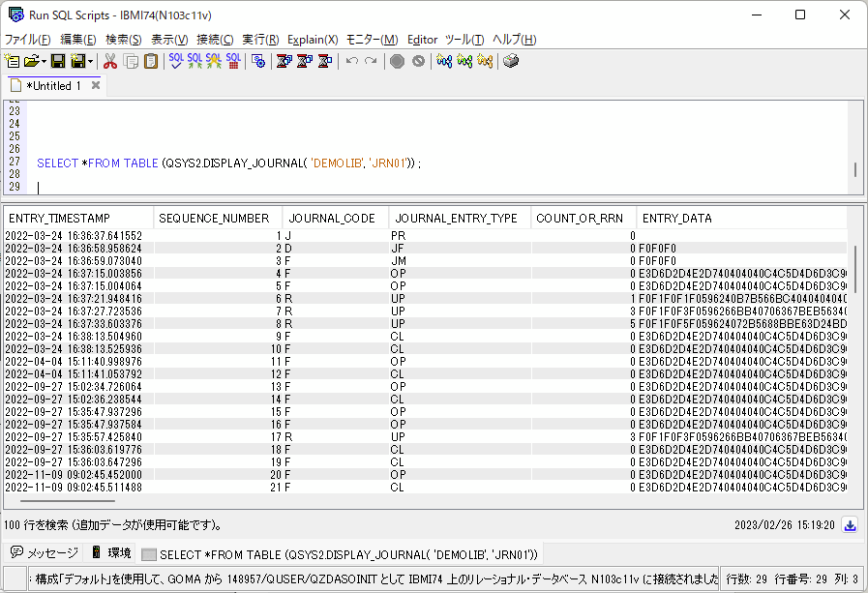Place cursor on editor line 29

[x=437, y=187]
